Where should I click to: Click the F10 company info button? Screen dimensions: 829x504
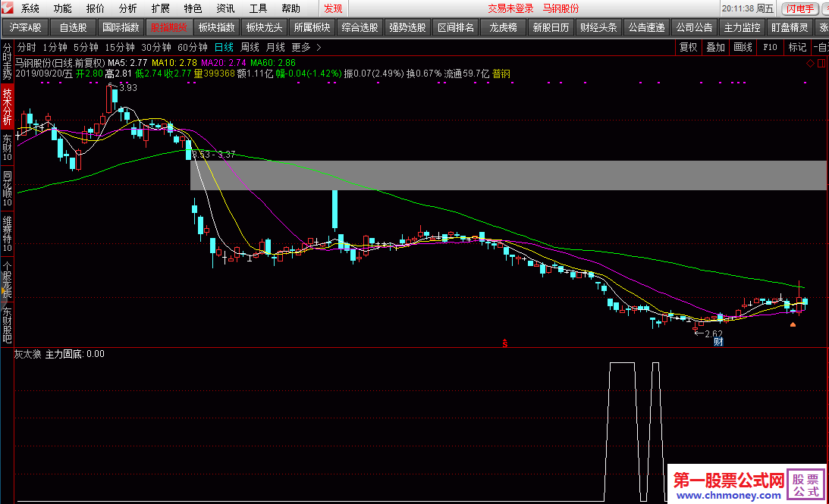770,47
